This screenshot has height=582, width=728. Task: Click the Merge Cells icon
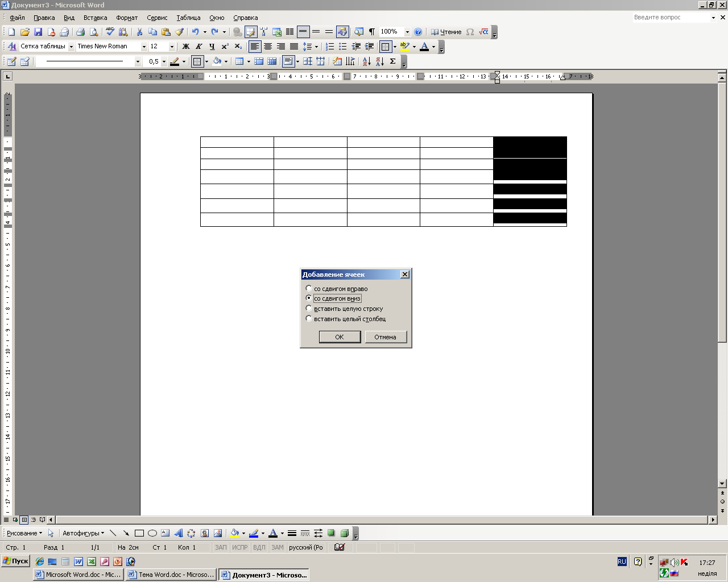[x=259, y=61]
